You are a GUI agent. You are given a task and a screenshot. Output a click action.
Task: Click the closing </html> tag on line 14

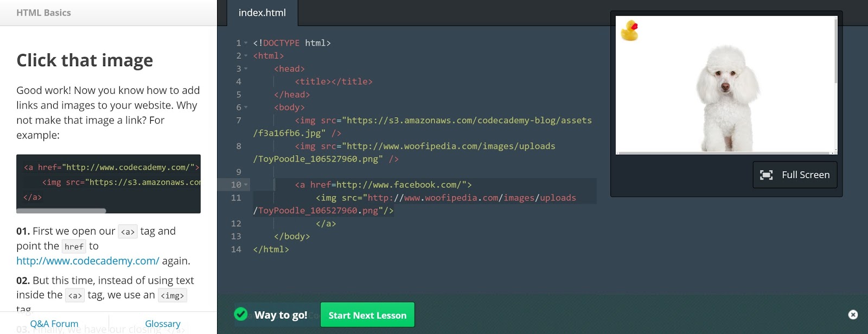(x=271, y=249)
